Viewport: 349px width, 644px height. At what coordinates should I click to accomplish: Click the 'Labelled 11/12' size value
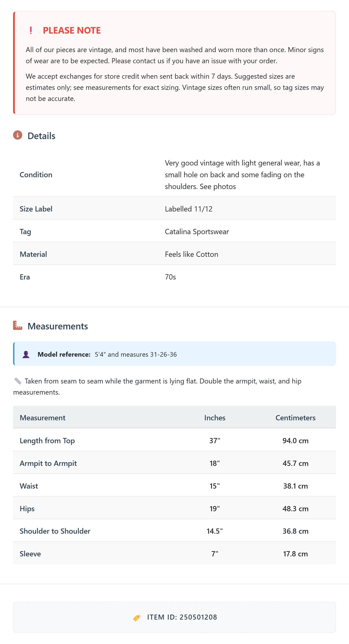189,209
